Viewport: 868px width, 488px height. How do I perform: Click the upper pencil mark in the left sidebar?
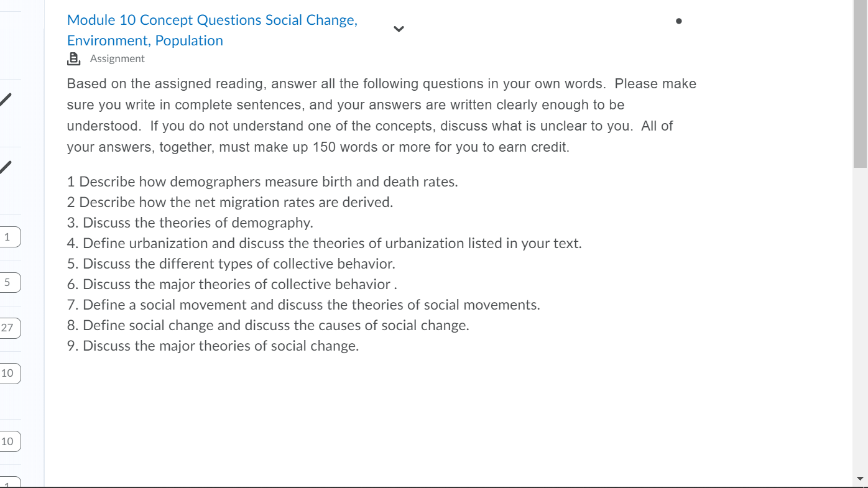pyautogui.click(x=6, y=99)
